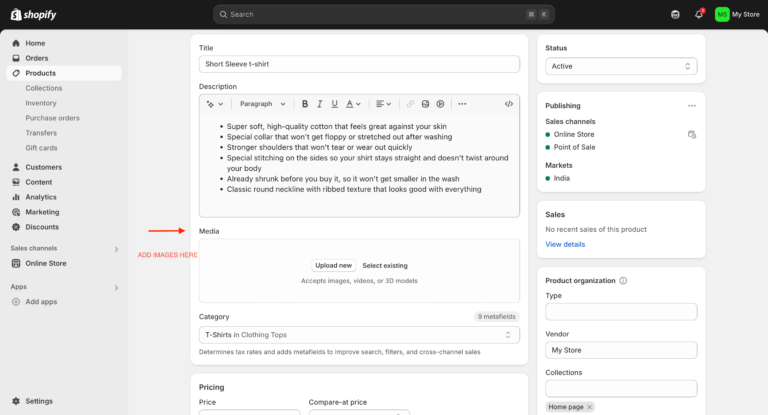Open the Paragraph style dropdown
The height and width of the screenshot is (415, 768).
coord(263,104)
